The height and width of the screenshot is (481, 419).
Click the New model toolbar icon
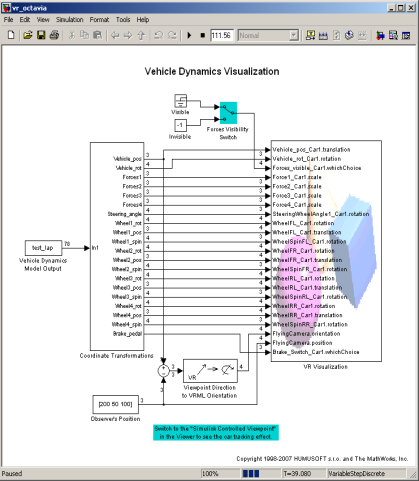(11, 35)
